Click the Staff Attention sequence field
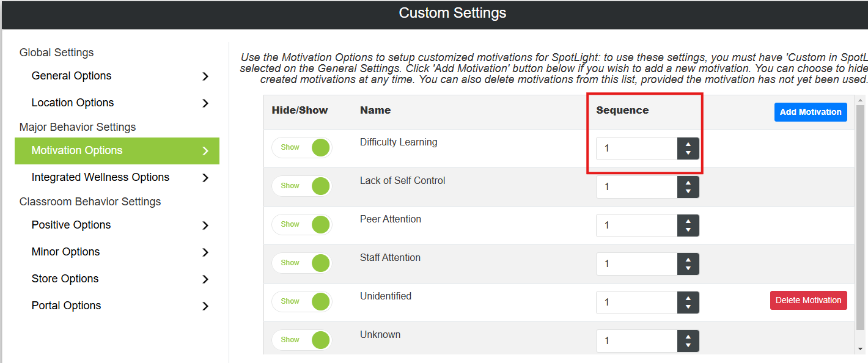This screenshot has width=868, height=363. pyautogui.click(x=637, y=264)
